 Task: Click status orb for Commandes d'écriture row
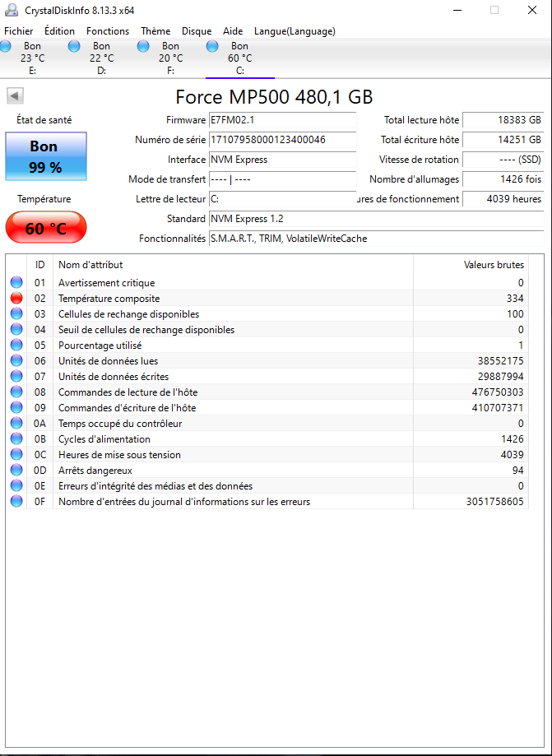tap(16, 408)
